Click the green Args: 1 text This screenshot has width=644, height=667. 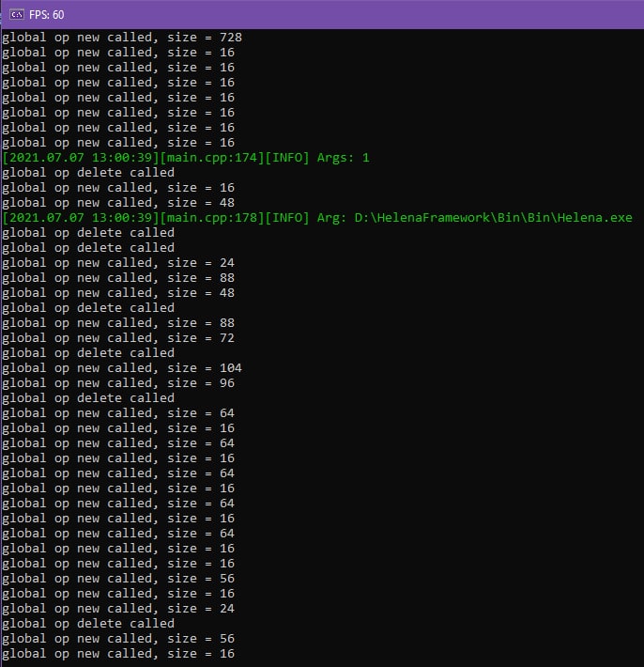[343, 158]
